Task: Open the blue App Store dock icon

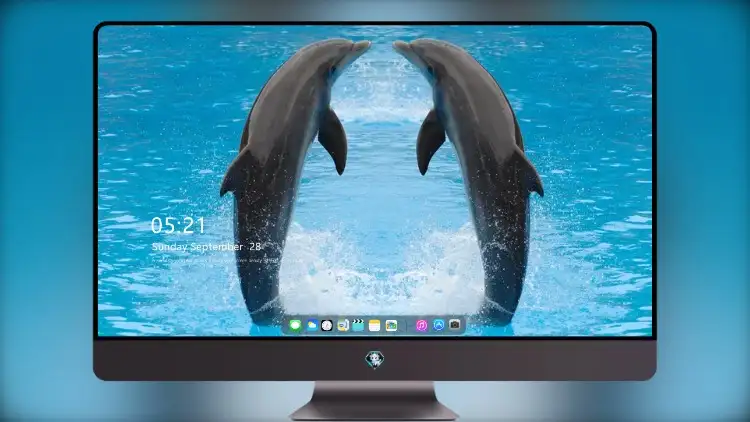Action: 439,325
